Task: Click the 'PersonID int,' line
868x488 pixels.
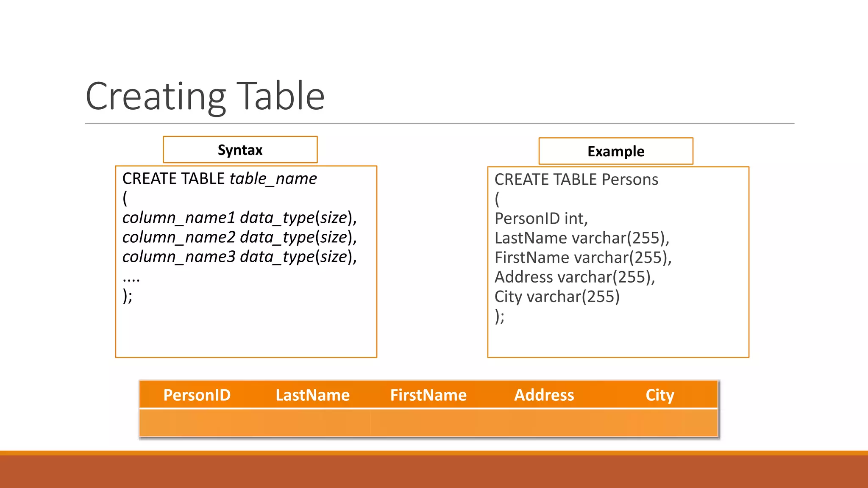Action: (541, 219)
